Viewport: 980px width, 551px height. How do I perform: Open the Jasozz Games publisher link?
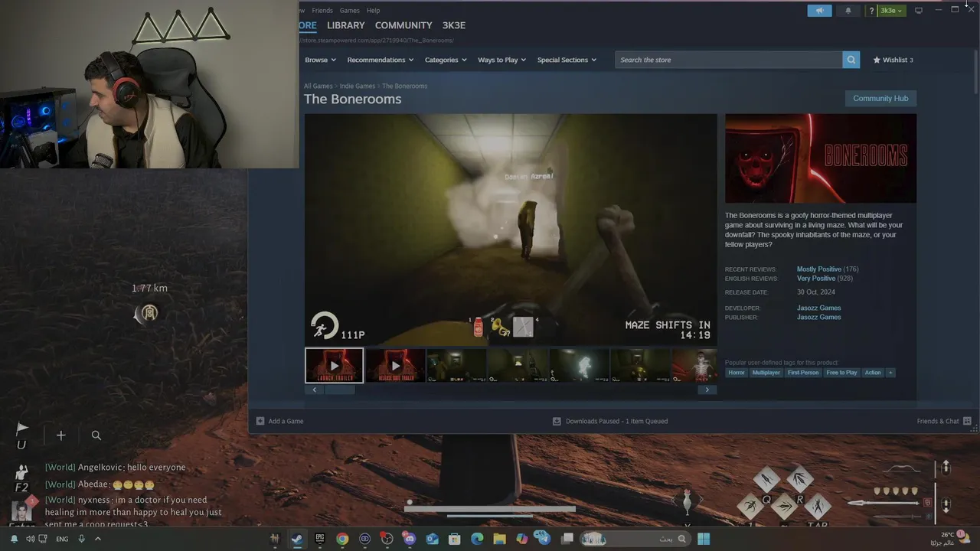coord(818,317)
